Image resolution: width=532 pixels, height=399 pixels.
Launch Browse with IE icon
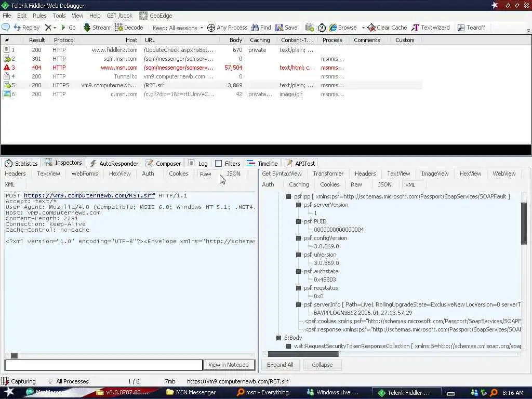(x=343, y=28)
